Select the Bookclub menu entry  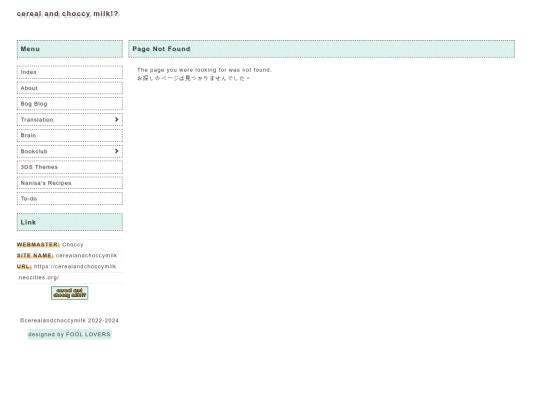coord(70,152)
